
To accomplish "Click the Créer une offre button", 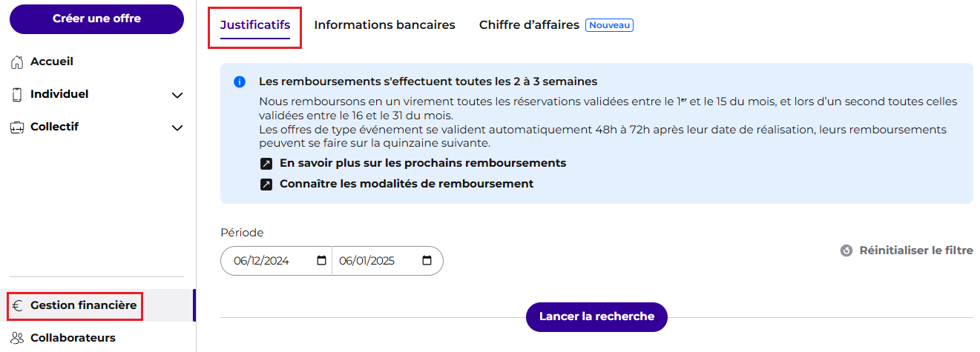I will coord(96,19).
